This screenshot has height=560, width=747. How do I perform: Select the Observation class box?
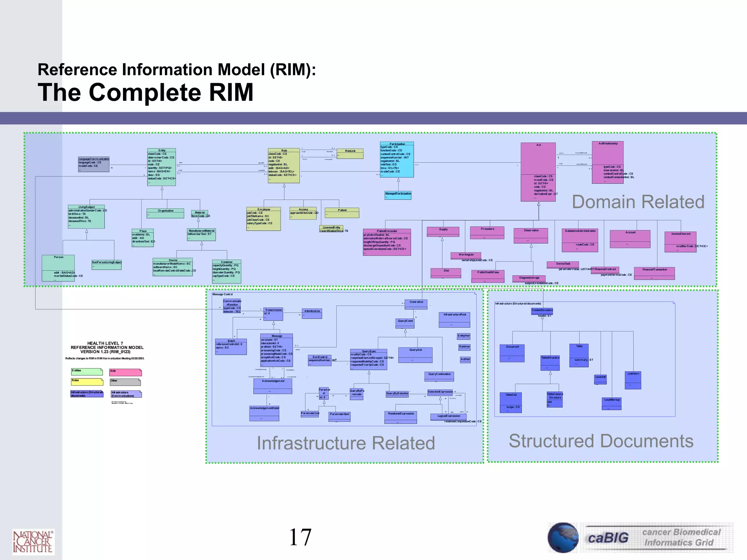531,236
